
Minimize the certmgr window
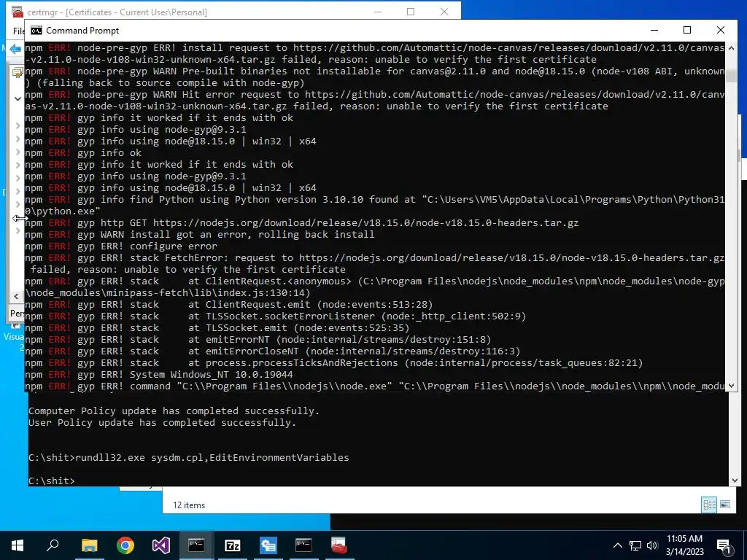pyautogui.click(x=378, y=12)
